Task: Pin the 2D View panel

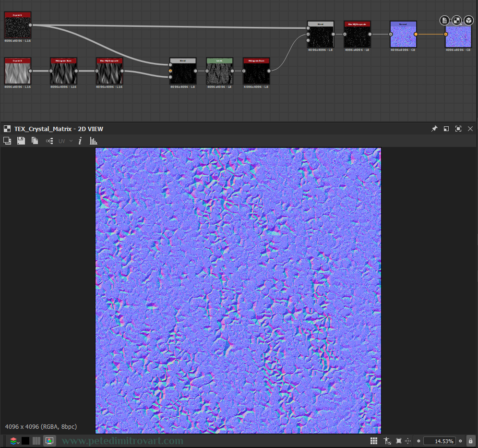Action: (x=434, y=129)
